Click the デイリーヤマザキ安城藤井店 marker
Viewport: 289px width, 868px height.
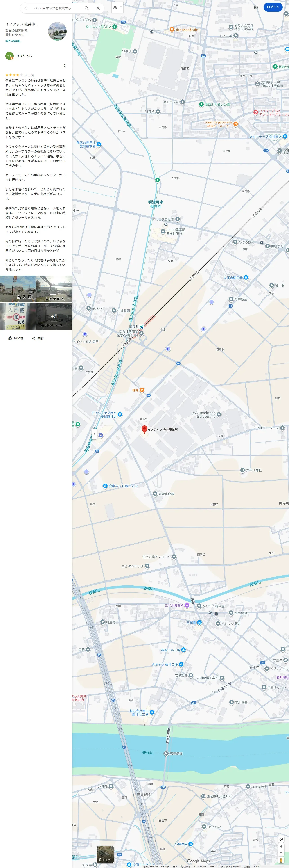point(120,414)
